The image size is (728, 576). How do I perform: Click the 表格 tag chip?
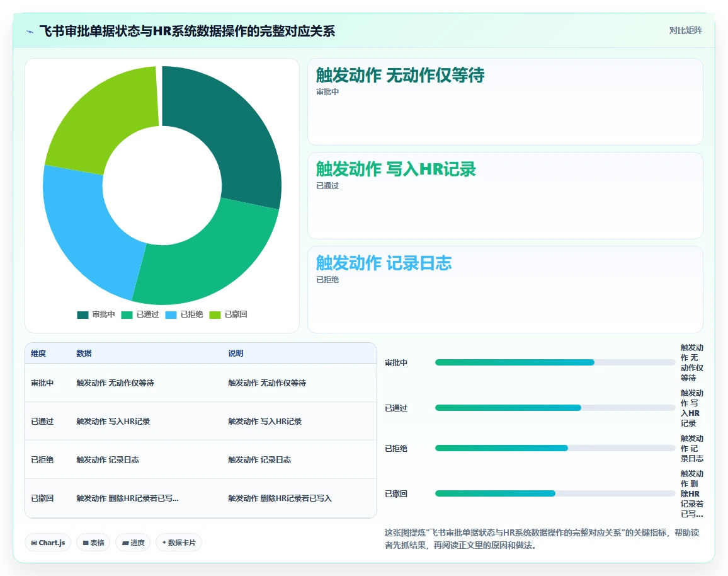click(x=93, y=543)
